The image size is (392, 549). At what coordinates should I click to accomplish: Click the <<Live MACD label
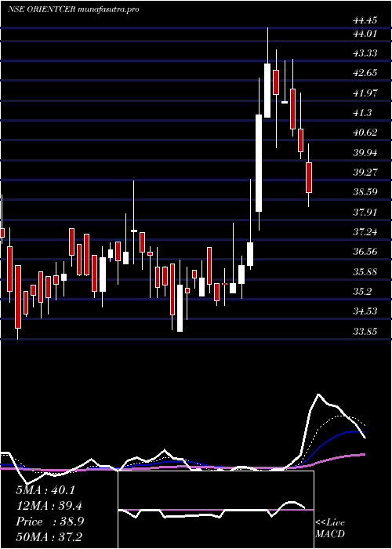[330, 528]
